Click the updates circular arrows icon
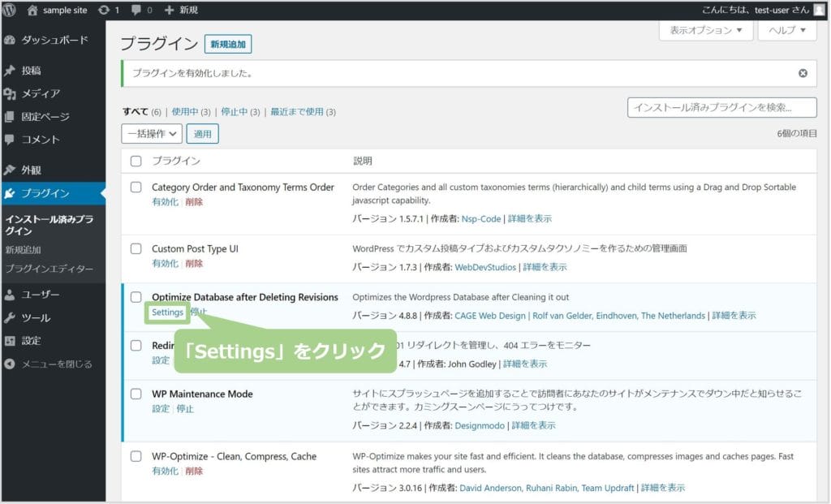 (104, 10)
